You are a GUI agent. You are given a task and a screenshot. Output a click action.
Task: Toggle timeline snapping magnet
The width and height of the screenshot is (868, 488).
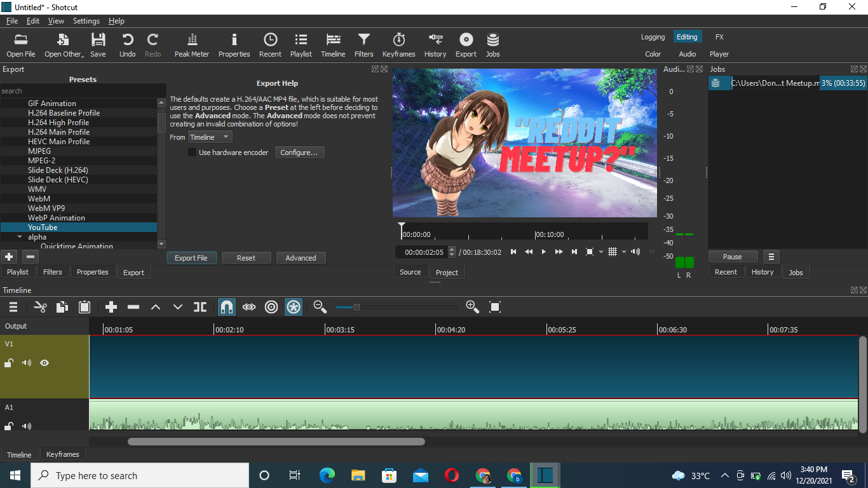(x=226, y=308)
